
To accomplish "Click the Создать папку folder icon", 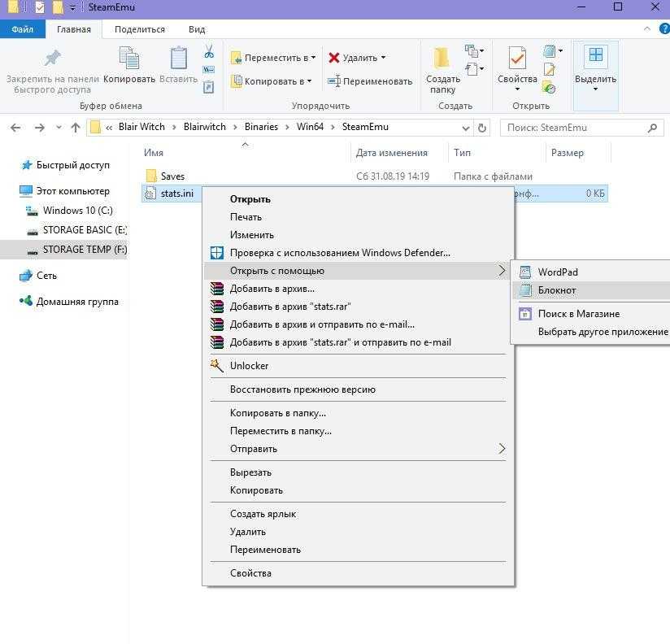I will click(442, 59).
